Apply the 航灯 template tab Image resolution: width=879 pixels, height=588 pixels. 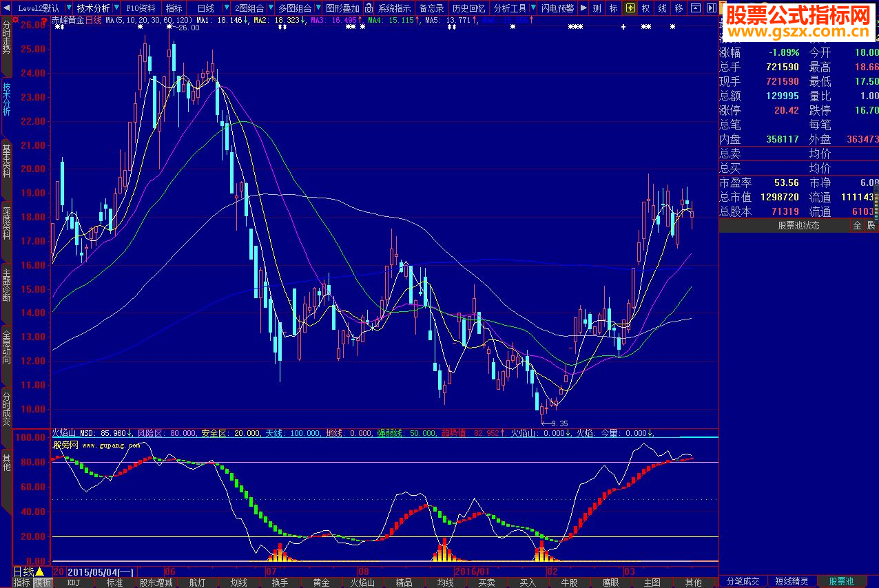coord(197,582)
